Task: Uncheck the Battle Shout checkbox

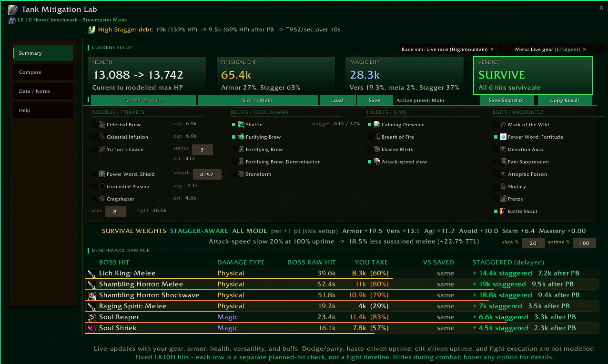Action: pyautogui.click(x=496, y=211)
